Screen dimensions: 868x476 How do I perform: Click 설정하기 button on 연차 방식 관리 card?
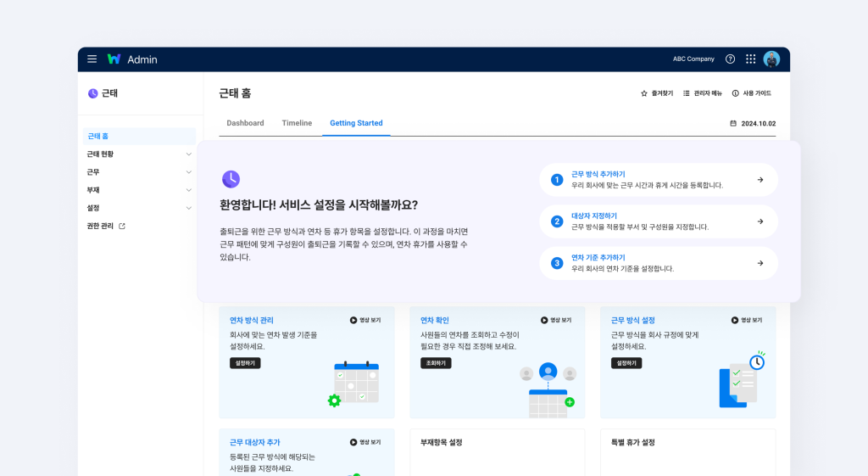[x=245, y=363]
